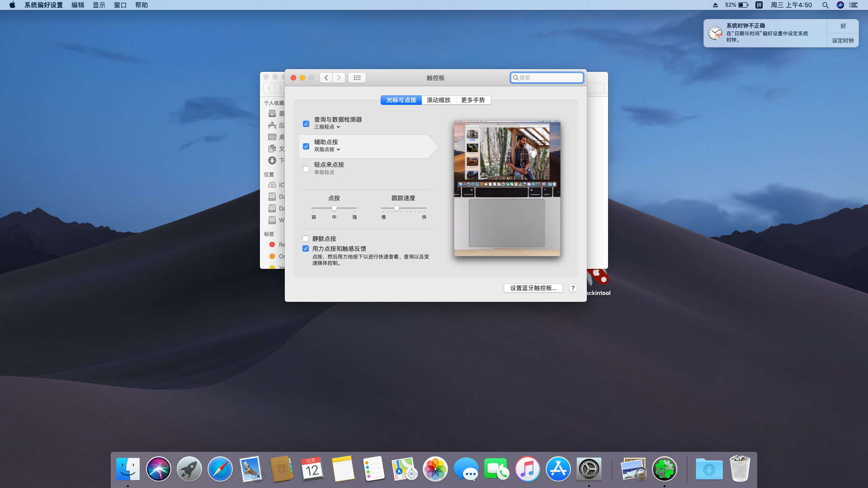Adjust the 跟踪速度 slider
Screen dimensions: 868x488
coord(396,208)
